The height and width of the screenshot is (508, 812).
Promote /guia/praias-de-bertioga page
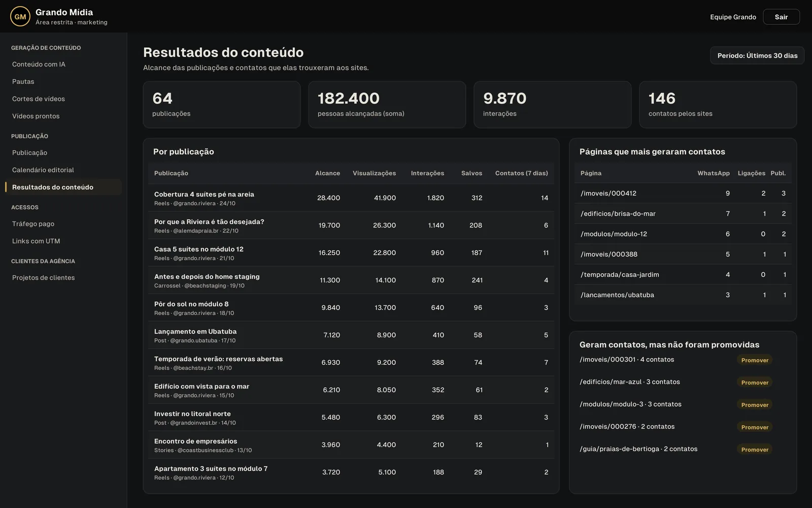pyautogui.click(x=755, y=450)
